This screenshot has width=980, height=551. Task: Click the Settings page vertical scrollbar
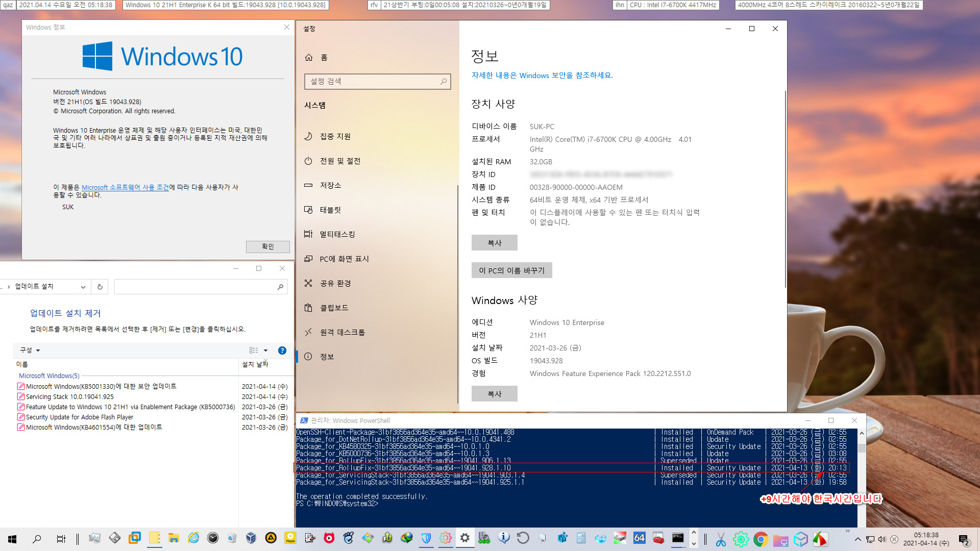tap(785, 189)
